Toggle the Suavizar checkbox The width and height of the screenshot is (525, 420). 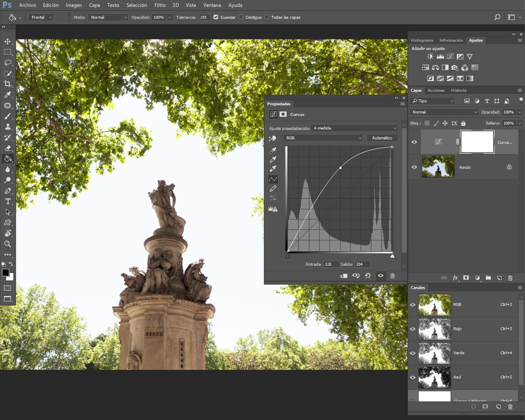point(216,17)
